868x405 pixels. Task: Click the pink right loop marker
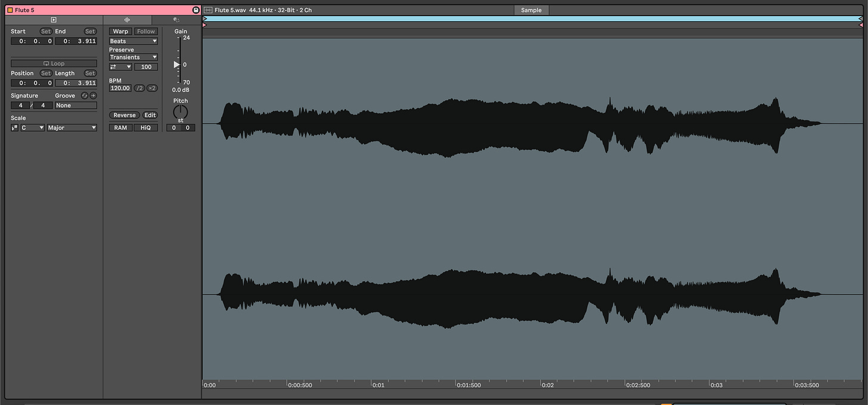click(861, 25)
